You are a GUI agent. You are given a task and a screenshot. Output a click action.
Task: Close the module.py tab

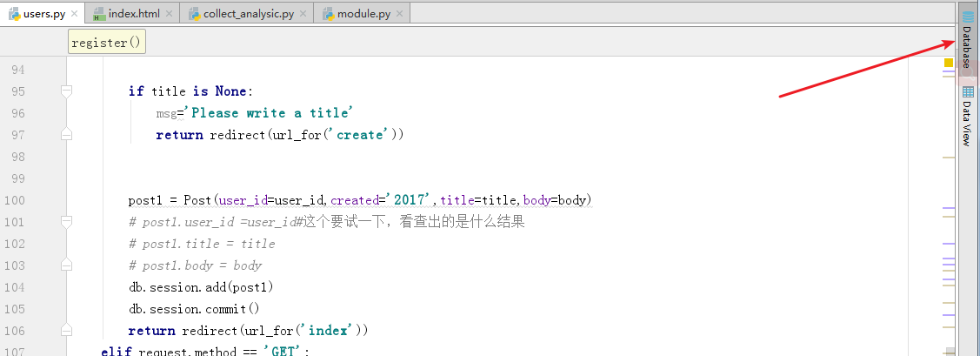click(400, 13)
